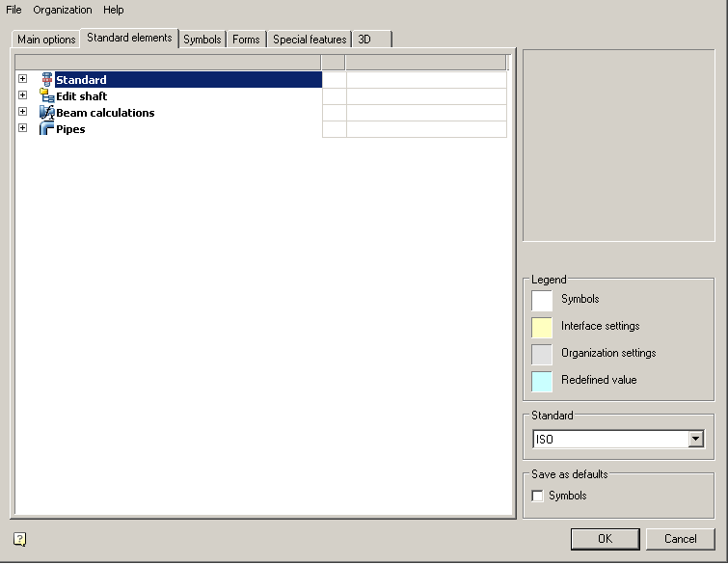Click the Pipes elbow icon
Viewport: 728px width, 564px height.
pyautogui.click(x=47, y=128)
